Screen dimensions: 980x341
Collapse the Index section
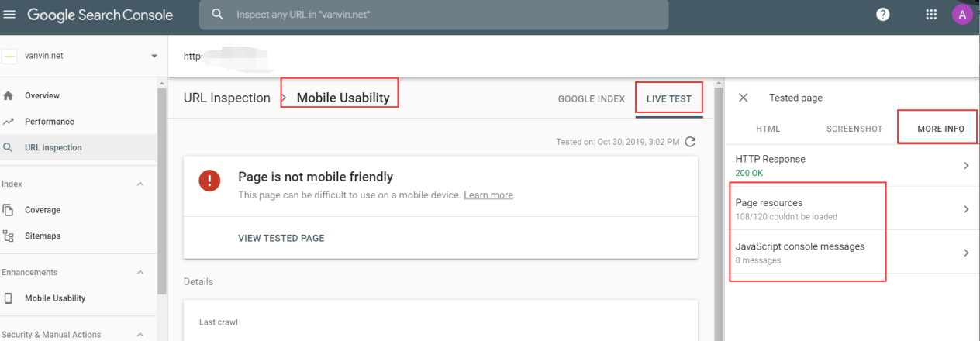click(140, 184)
